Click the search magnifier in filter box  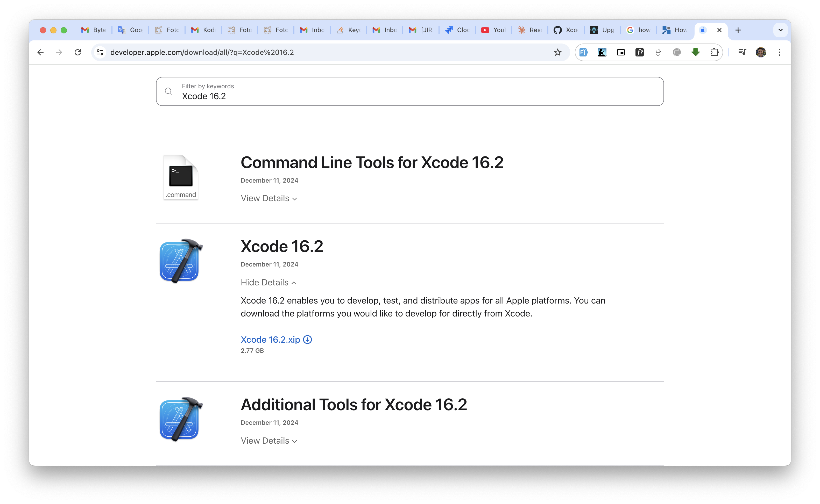(x=169, y=91)
